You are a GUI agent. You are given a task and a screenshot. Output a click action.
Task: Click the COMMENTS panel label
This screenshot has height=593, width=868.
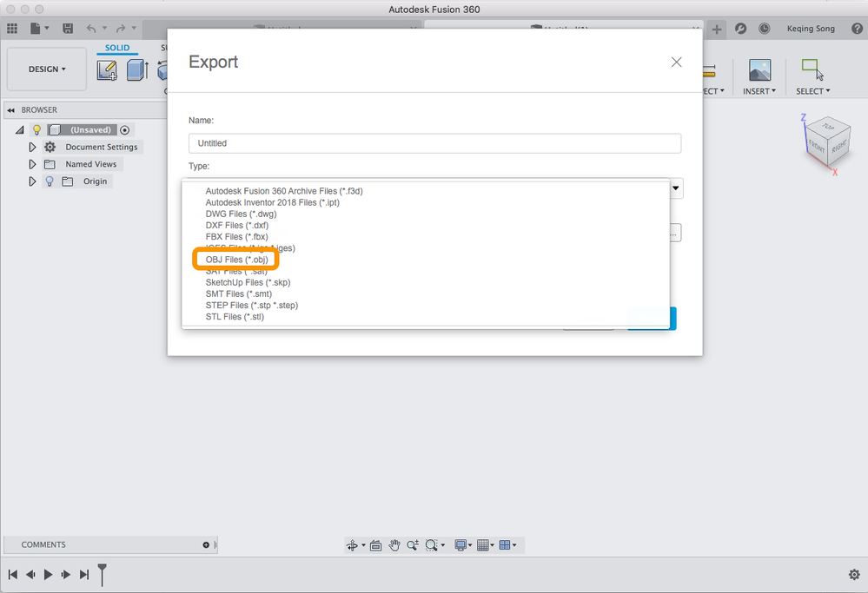[43, 545]
